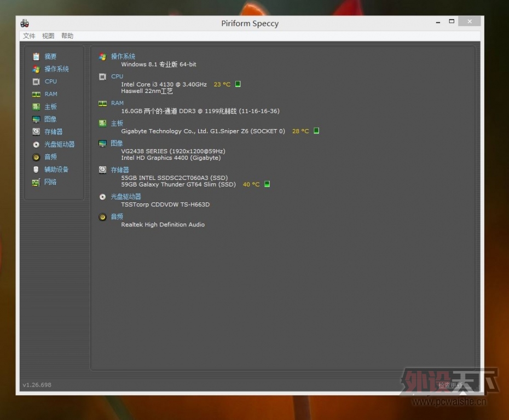Open the 摘要 section label in sidebar
The height and width of the screenshot is (420, 509).
tap(50, 56)
